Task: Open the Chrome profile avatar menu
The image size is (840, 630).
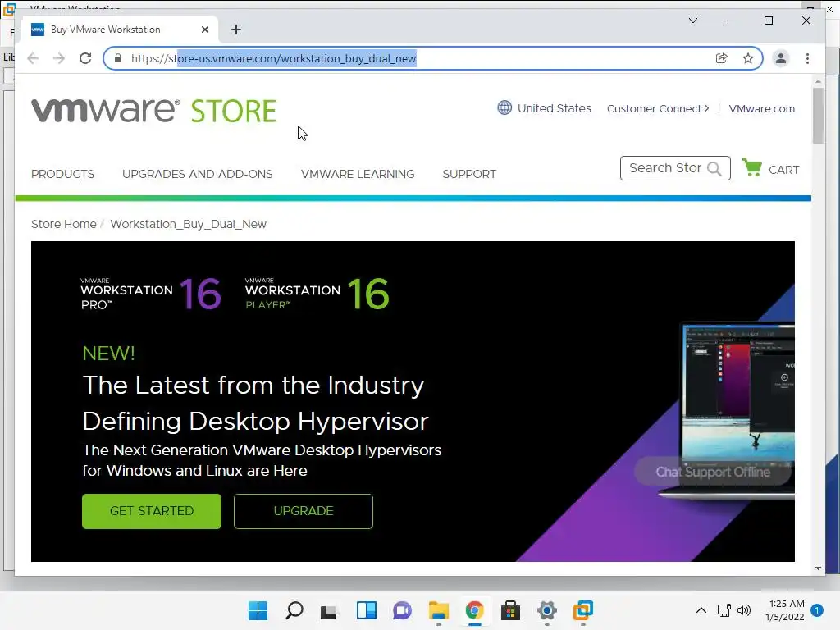Action: click(x=781, y=58)
